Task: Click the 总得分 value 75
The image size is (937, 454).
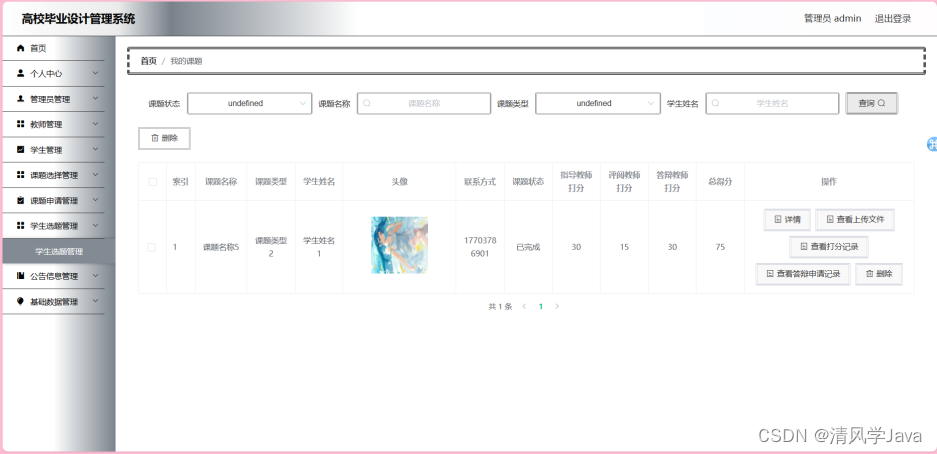Action: pyautogui.click(x=720, y=247)
